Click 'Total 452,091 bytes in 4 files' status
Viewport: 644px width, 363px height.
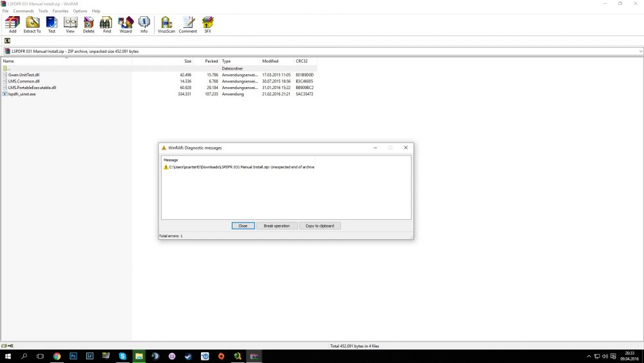click(354, 346)
